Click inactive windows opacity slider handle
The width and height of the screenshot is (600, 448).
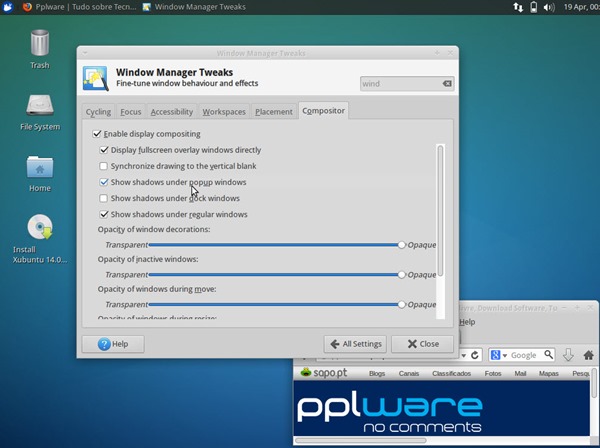pyautogui.click(x=401, y=275)
